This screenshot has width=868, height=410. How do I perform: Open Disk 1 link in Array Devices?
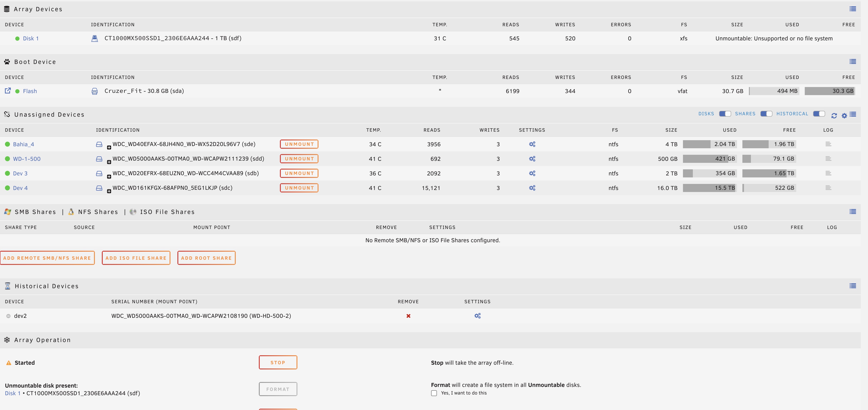click(x=31, y=38)
